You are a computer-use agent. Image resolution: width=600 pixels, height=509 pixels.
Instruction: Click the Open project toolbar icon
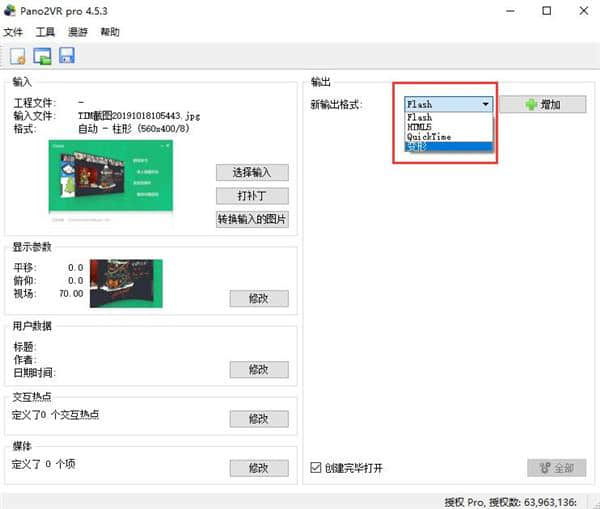pyautogui.click(x=43, y=55)
